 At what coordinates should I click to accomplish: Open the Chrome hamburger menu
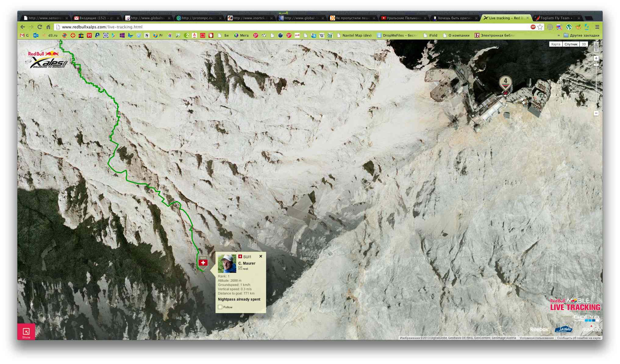tap(597, 27)
